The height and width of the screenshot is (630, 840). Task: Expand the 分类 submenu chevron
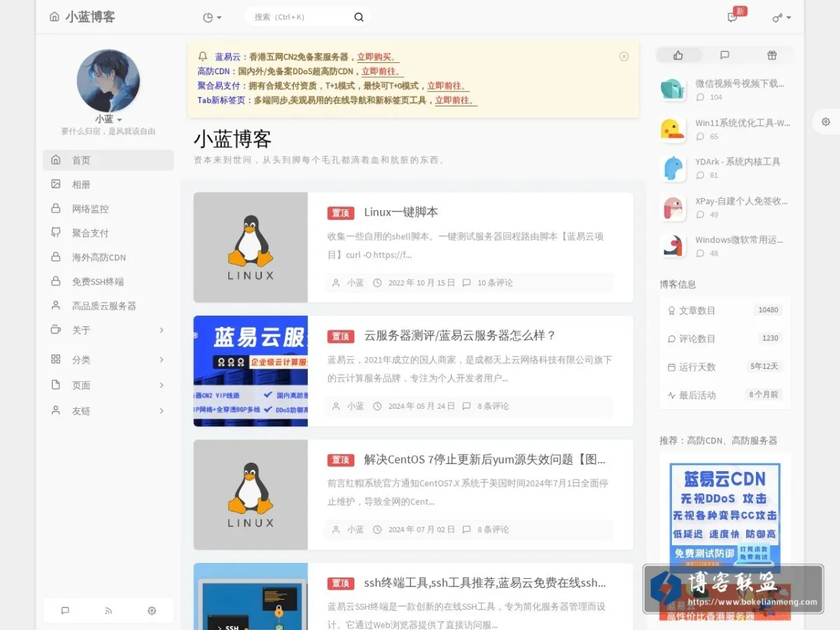click(x=162, y=359)
